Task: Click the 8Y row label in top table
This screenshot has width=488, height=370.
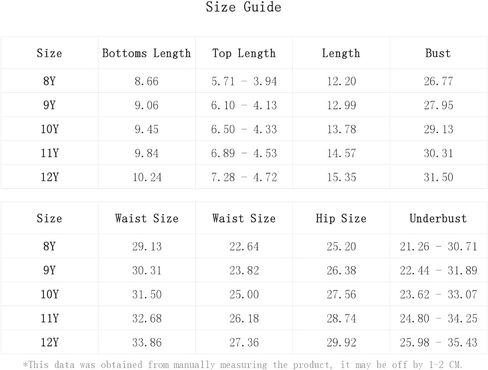Action: (49, 81)
